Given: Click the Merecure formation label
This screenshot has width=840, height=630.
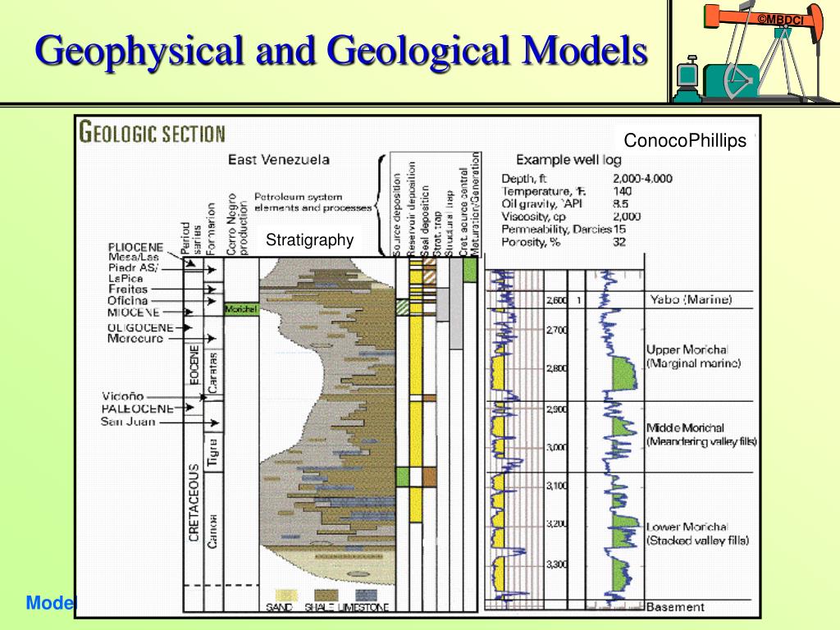Looking at the screenshot, I should [x=135, y=339].
